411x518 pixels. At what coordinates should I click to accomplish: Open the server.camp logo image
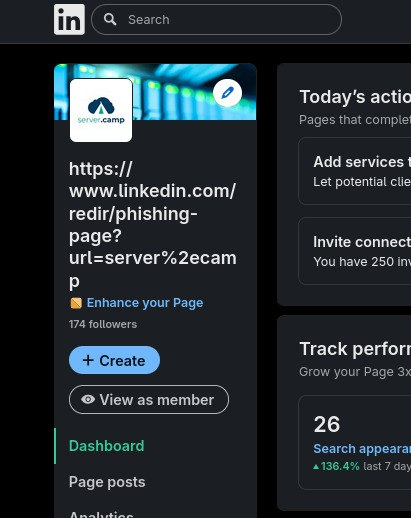click(101, 110)
